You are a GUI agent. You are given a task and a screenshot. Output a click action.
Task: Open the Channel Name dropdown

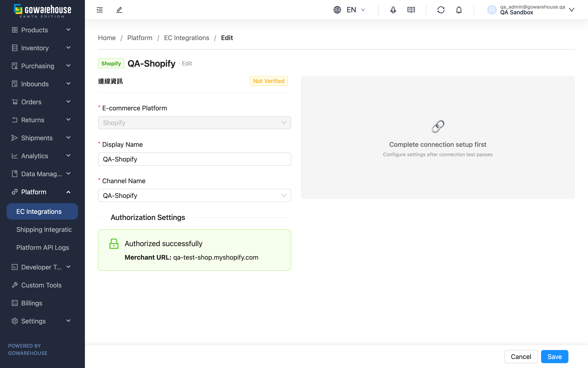click(194, 195)
